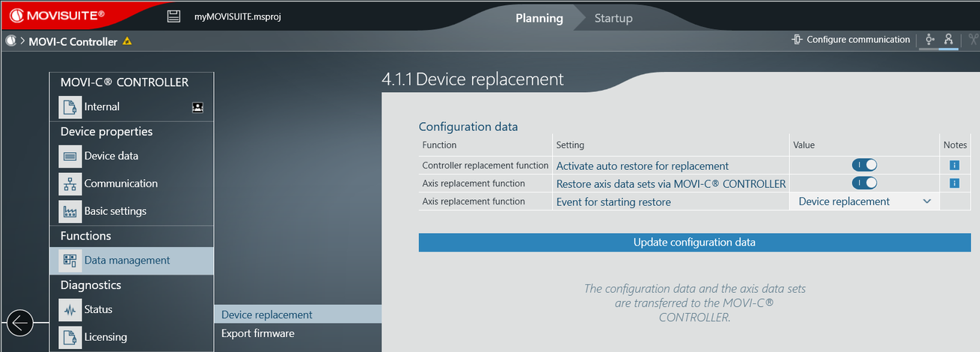Click Configure communication
The height and width of the screenshot is (352, 980).
[x=851, y=40]
